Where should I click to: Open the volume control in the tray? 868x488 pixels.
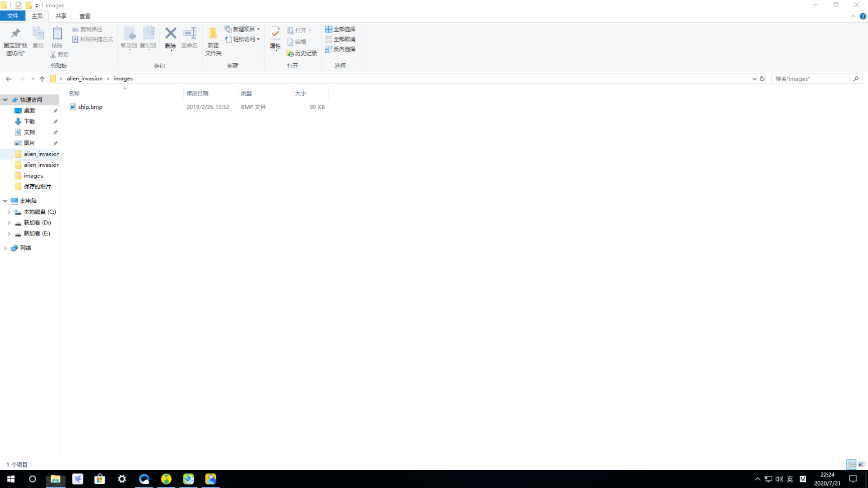[779, 479]
